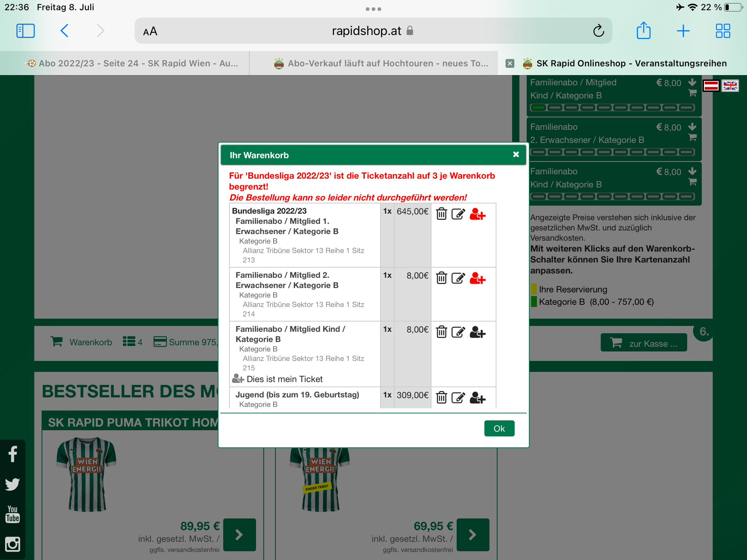747x560 pixels.
Task: Delete the Familienabo Mitglied Kind ticket
Action: (441, 332)
